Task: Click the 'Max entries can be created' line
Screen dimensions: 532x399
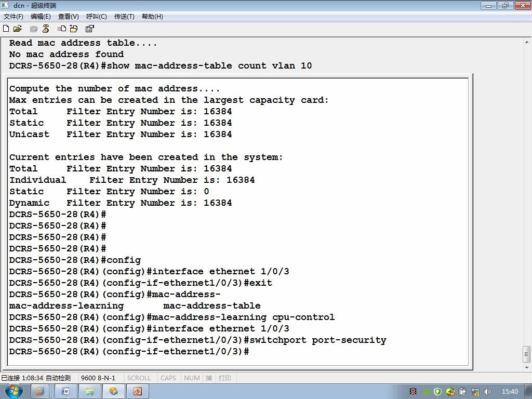Action: coord(169,100)
